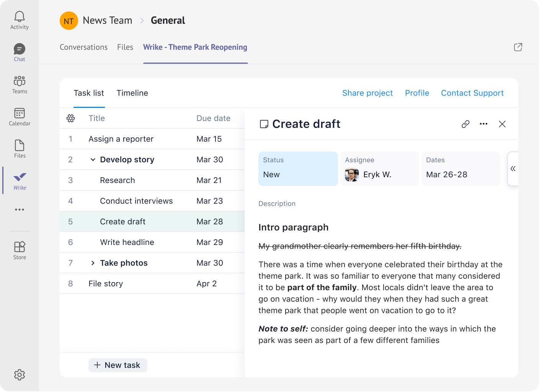Click the table settings gear beside Title

click(x=71, y=118)
